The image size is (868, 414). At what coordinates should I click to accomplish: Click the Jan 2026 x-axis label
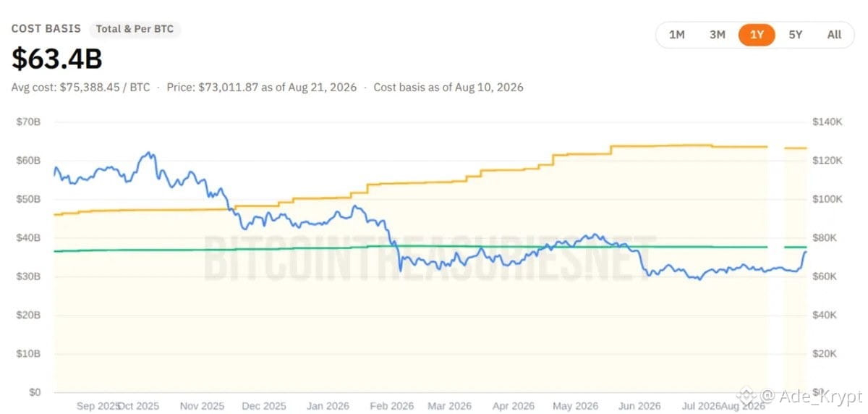click(x=329, y=406)
